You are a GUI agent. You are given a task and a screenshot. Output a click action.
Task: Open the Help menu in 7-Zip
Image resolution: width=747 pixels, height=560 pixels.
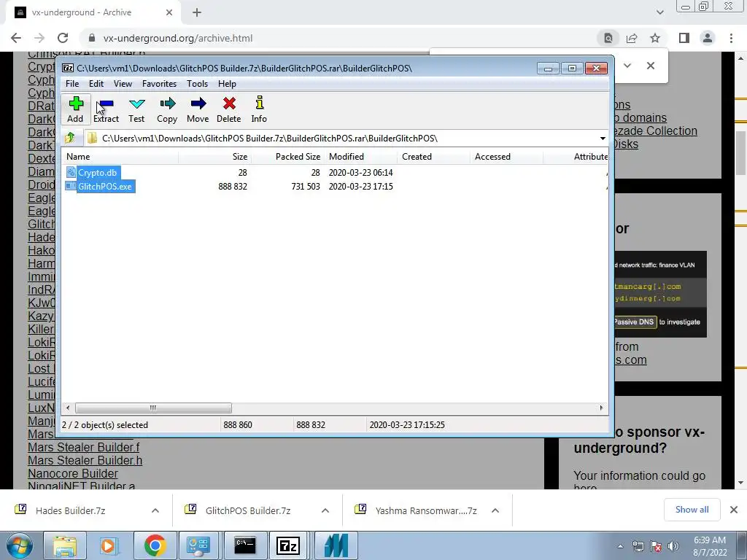[228, 84]
